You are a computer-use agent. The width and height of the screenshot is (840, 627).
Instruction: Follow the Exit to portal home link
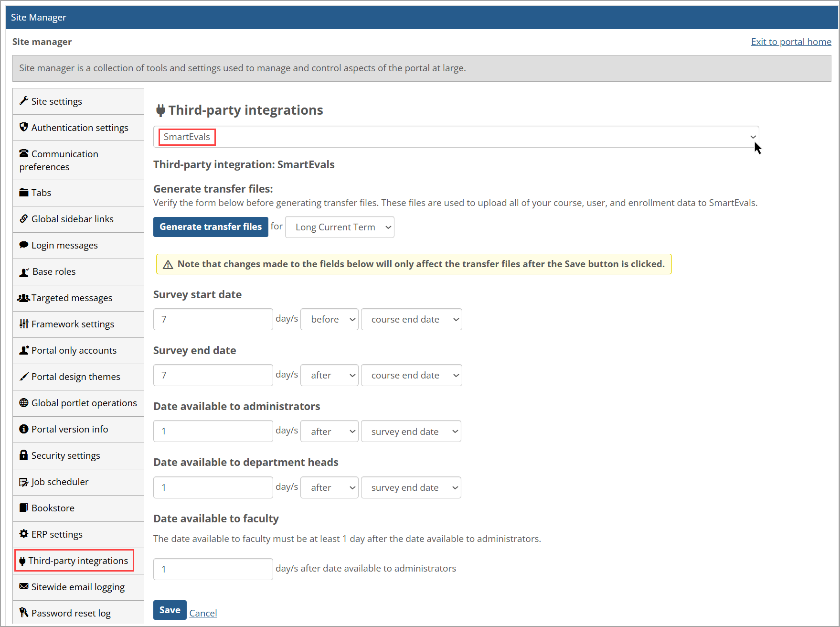(x=791, y=41)
